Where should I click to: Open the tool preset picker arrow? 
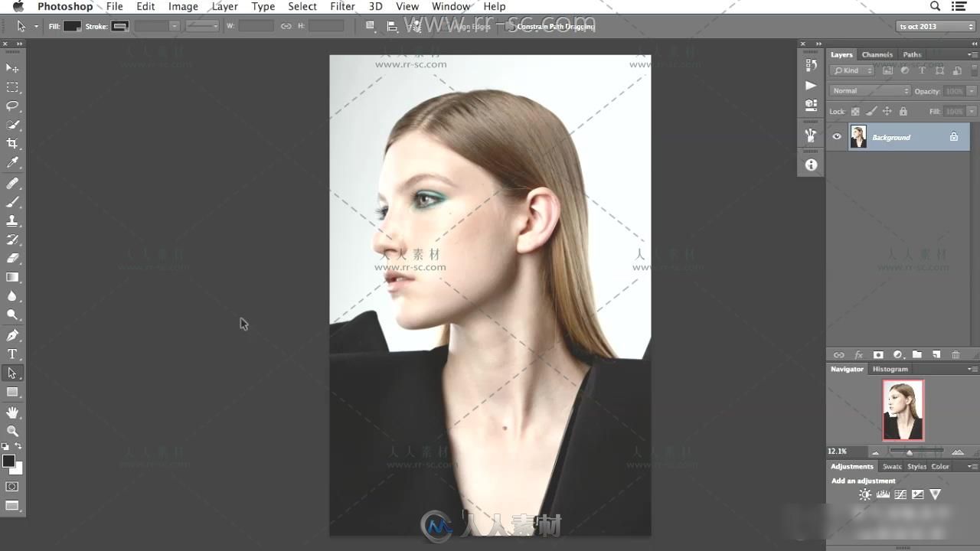click(x=36, y=26)
